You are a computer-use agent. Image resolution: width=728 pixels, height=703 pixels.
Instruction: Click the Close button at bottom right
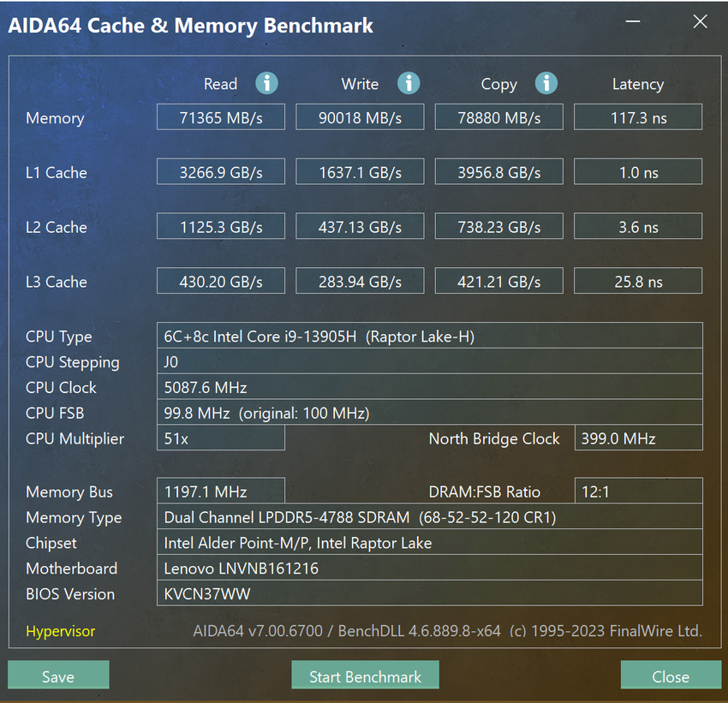[670, 676]
